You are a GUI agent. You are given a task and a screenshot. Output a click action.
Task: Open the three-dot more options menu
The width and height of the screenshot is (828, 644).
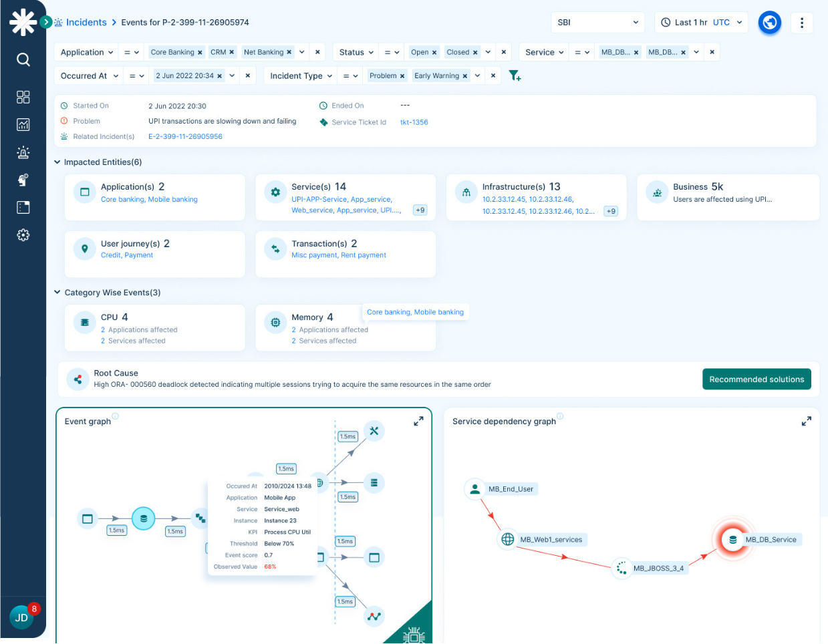802,23
